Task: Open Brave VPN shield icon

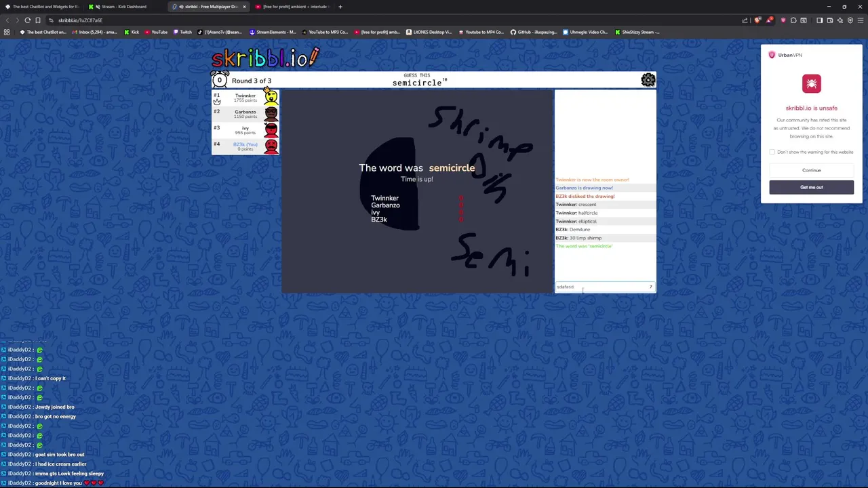Action: pyautogui.click(x=850, y=20)
